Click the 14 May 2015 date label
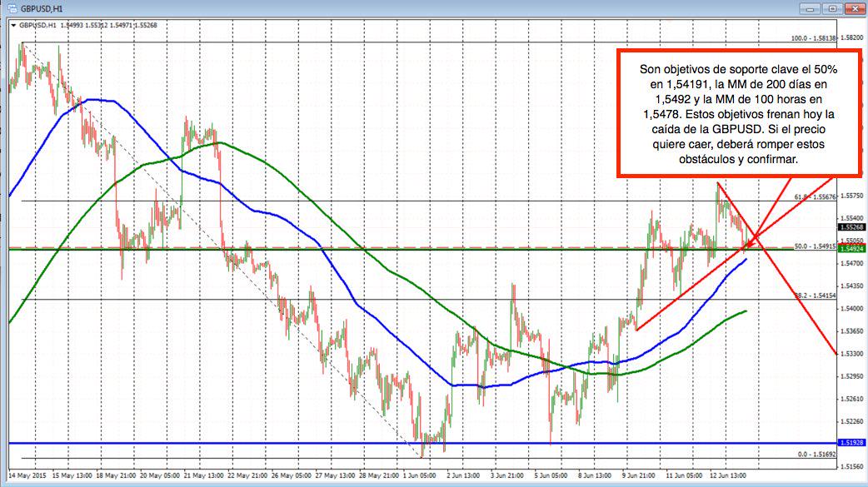The height and width of the screenshot is (487, 868). pos(27,475)
